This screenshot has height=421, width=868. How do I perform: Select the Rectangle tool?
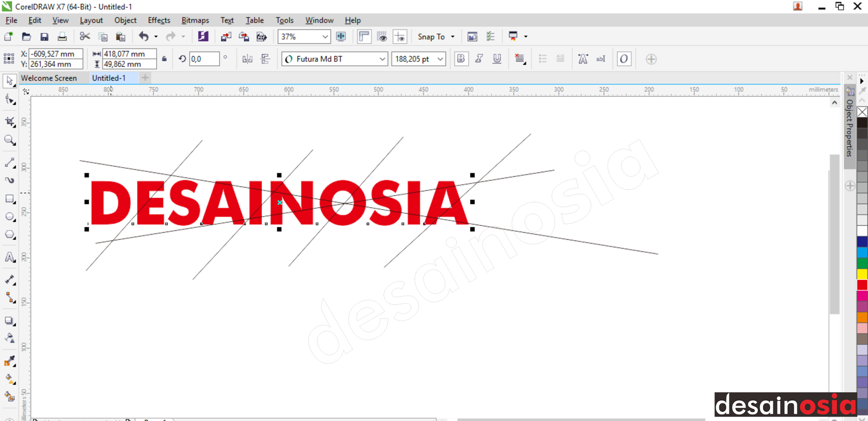pyautogui.click(x=10, y=199)
